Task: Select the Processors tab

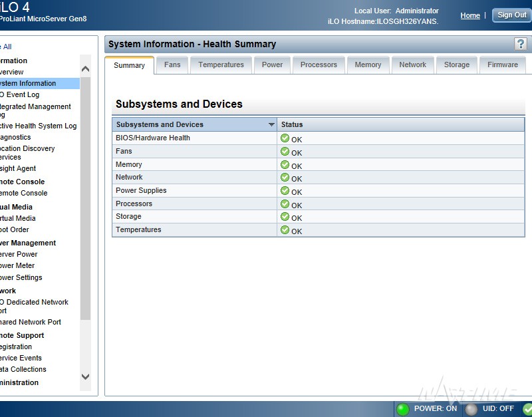Action: coord(319,65)
